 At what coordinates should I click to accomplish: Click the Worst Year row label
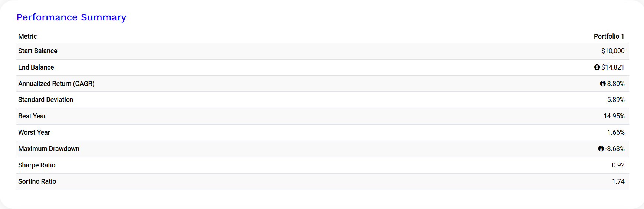point(34,132)
